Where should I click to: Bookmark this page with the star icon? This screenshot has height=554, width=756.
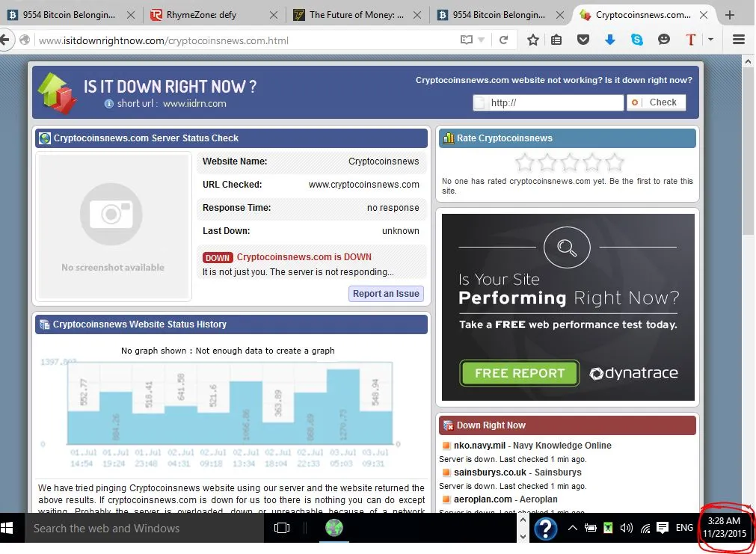pos(532,40)
